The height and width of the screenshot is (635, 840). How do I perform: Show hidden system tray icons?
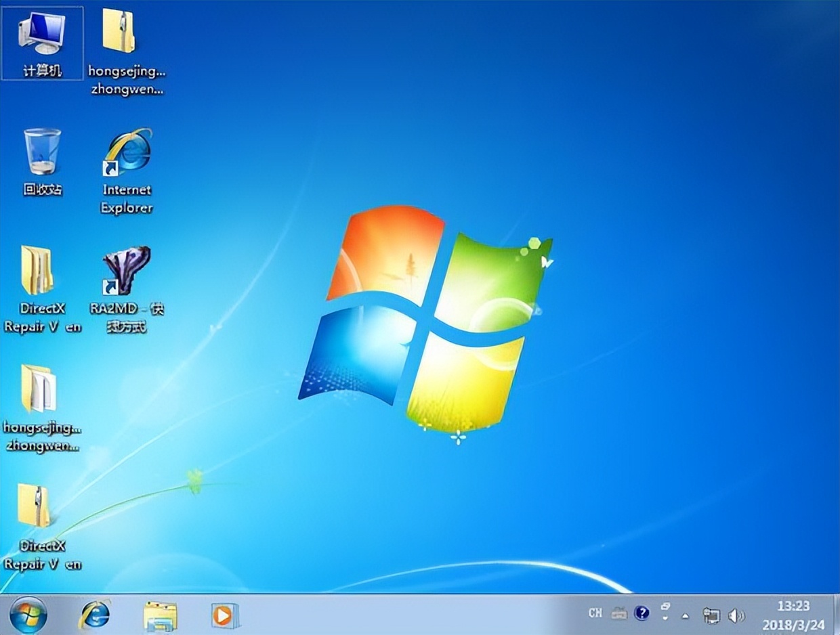[x=685, y=615]
